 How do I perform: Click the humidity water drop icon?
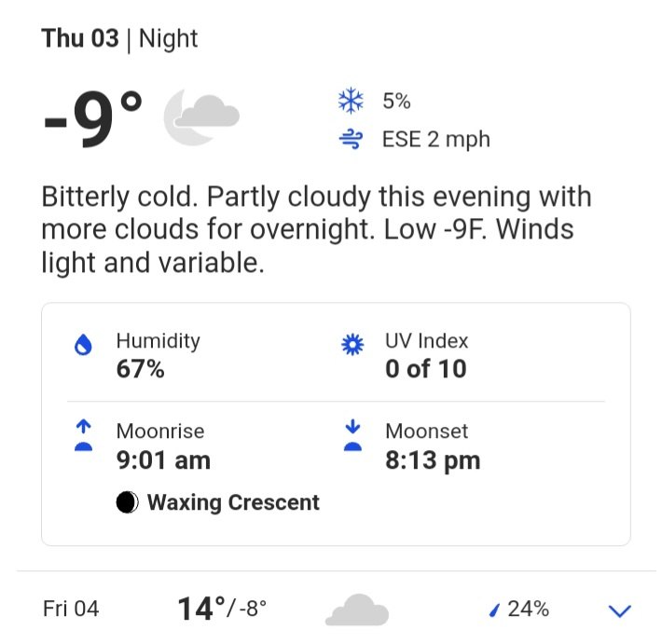coord(83,345)
